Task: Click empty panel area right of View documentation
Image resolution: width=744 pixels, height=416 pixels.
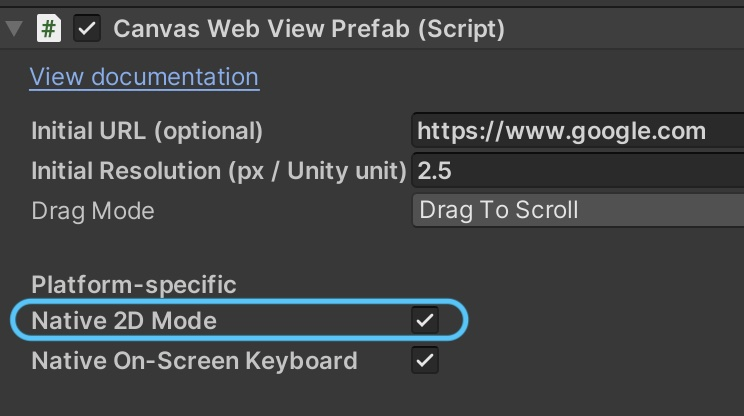Action: pos(500,77)
